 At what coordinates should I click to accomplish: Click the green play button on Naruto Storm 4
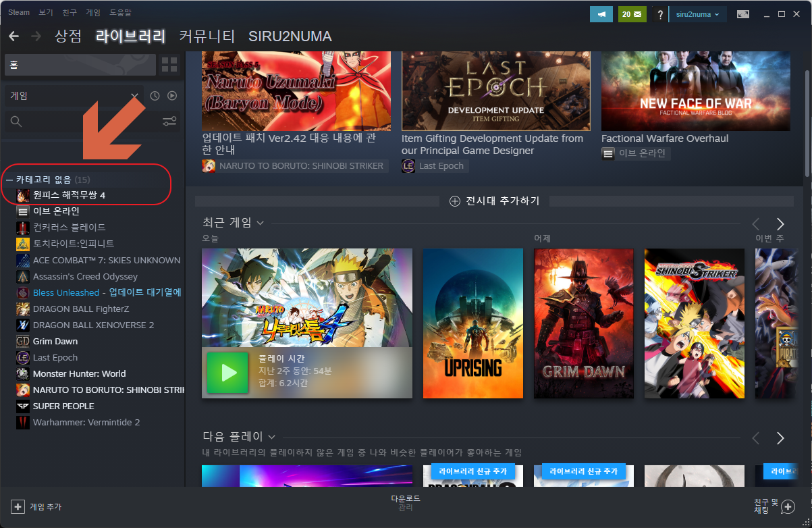(x=227, y=372)
